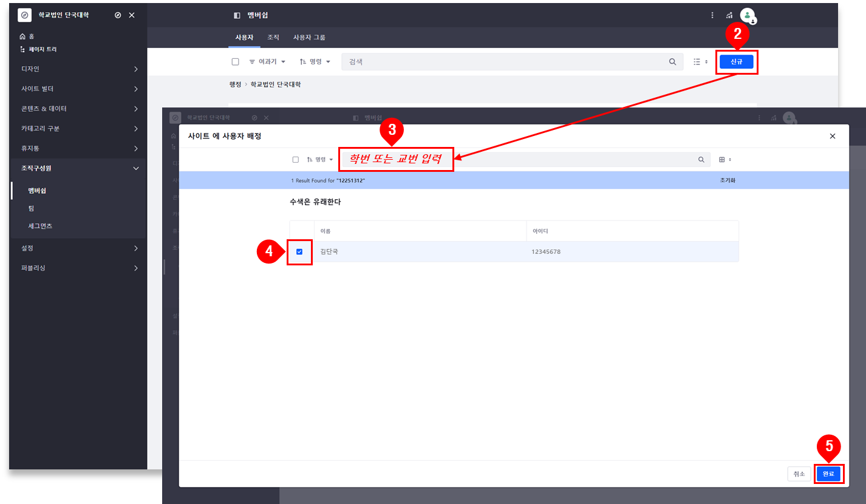Click the 완료 button in the dialog
This screenshot has width=866, height=504.
828,474
